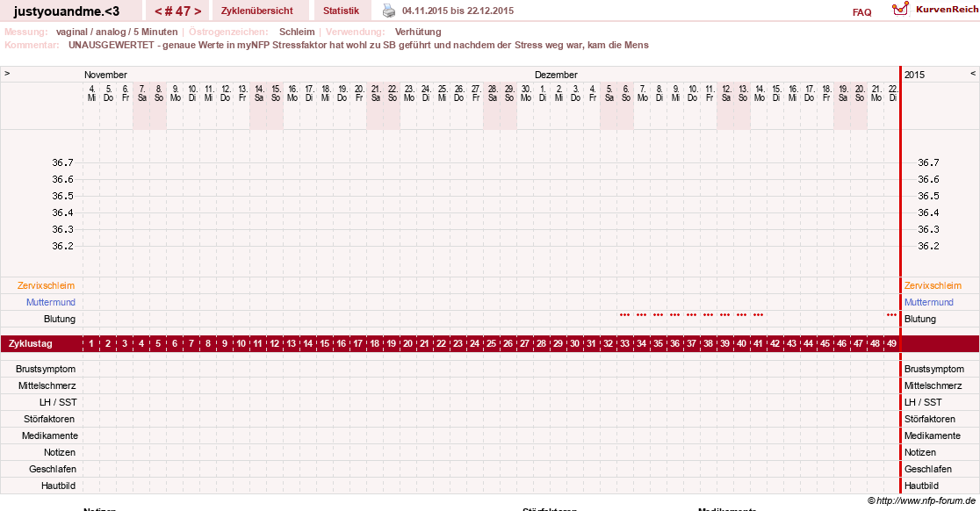This screenshot has height=511, width=980.
Task: Select cycle day 14 in the Zyklustag bar
Action: pyautogui.click(x=307, y=343)
